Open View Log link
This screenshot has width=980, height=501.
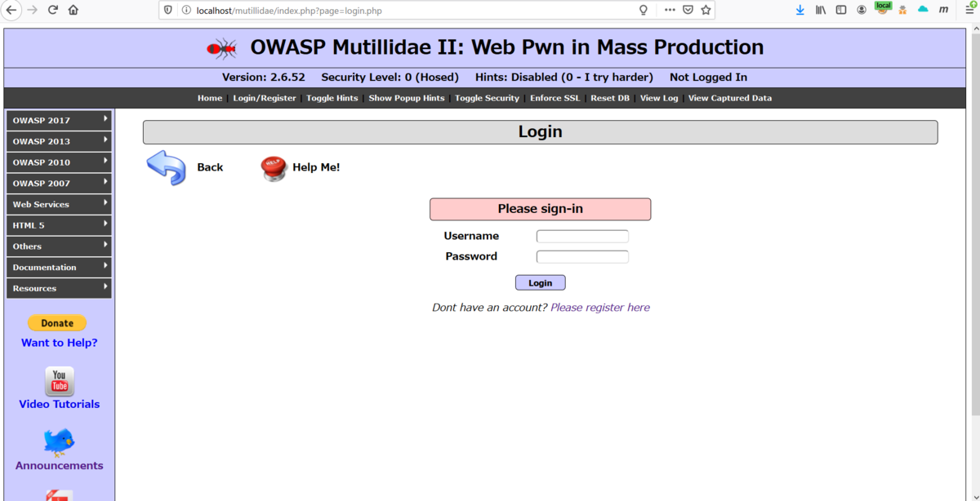coord(659,98)
